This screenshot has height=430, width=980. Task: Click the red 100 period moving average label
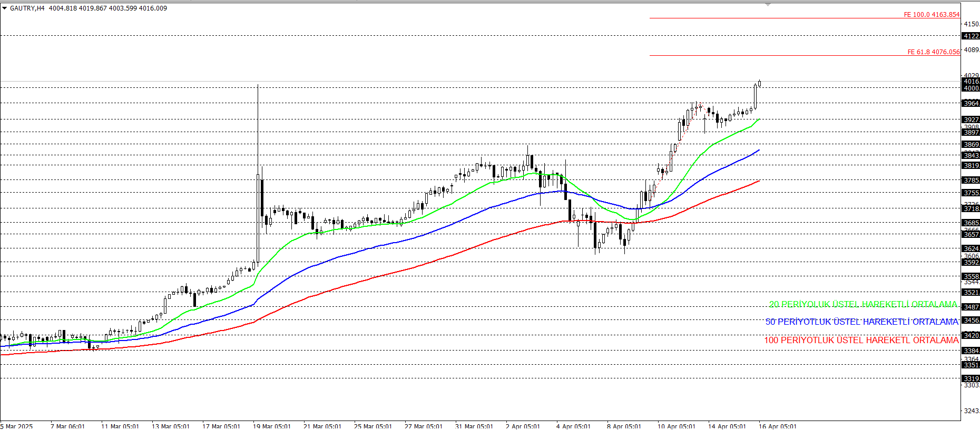tap(861, 340)
